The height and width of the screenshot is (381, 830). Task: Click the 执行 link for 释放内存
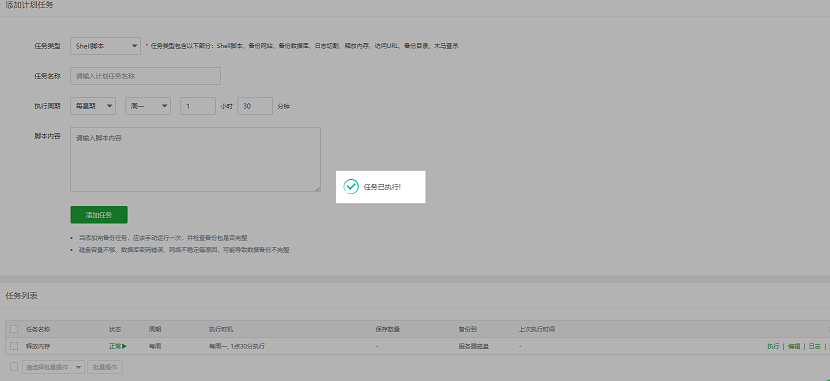coord(773,346)
